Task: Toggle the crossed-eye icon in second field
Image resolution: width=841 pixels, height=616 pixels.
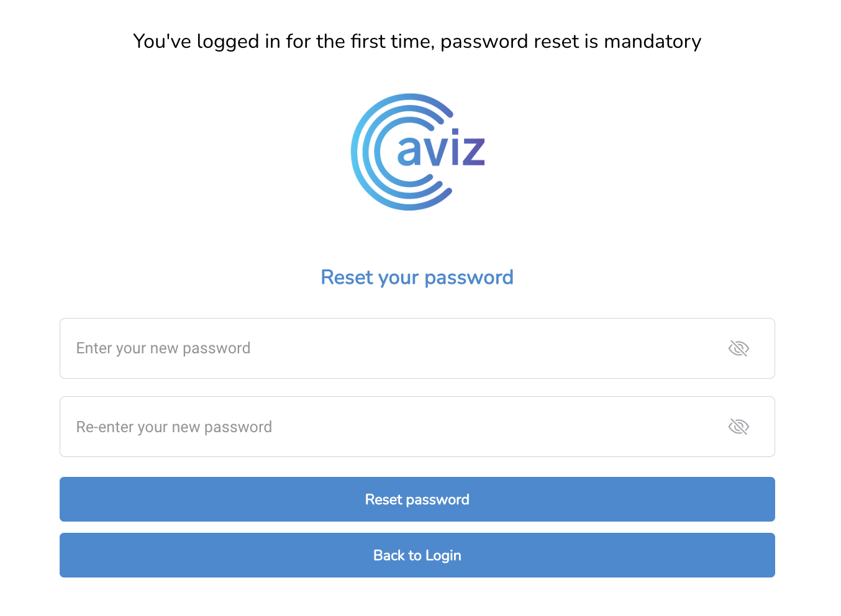Action: (x=739, y=427)
